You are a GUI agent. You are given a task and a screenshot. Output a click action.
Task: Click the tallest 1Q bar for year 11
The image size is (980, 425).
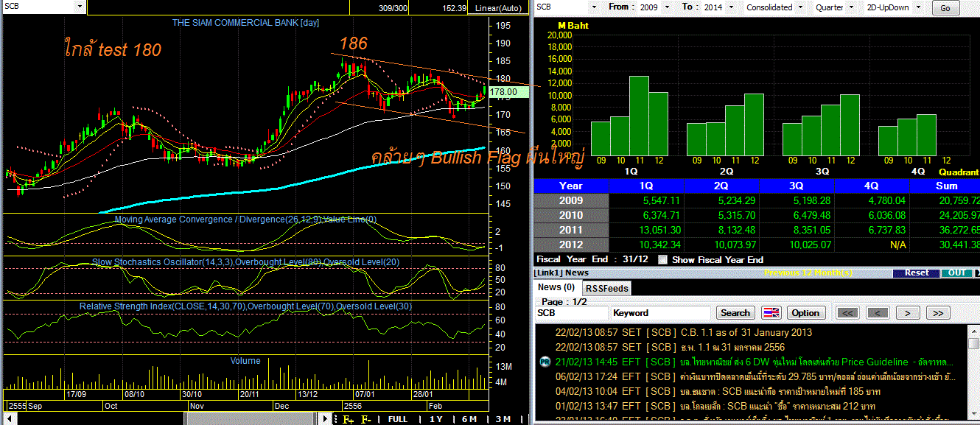tap(638, 115)
